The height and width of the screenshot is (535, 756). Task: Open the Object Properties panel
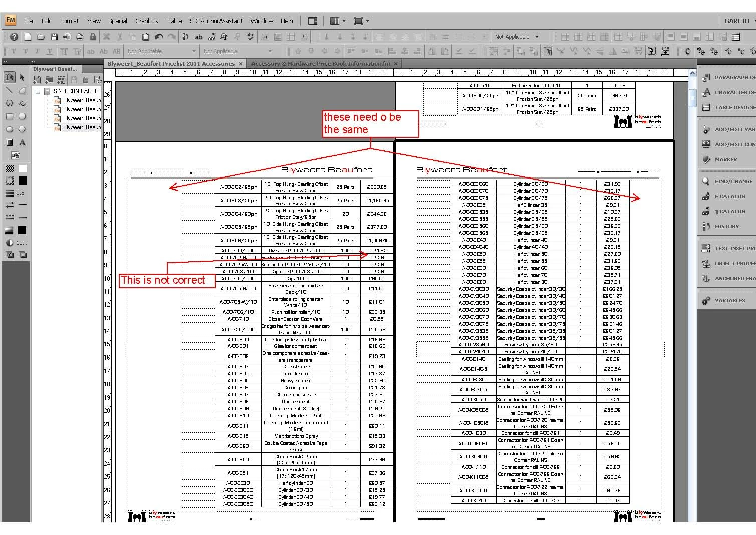coord(728,263)
